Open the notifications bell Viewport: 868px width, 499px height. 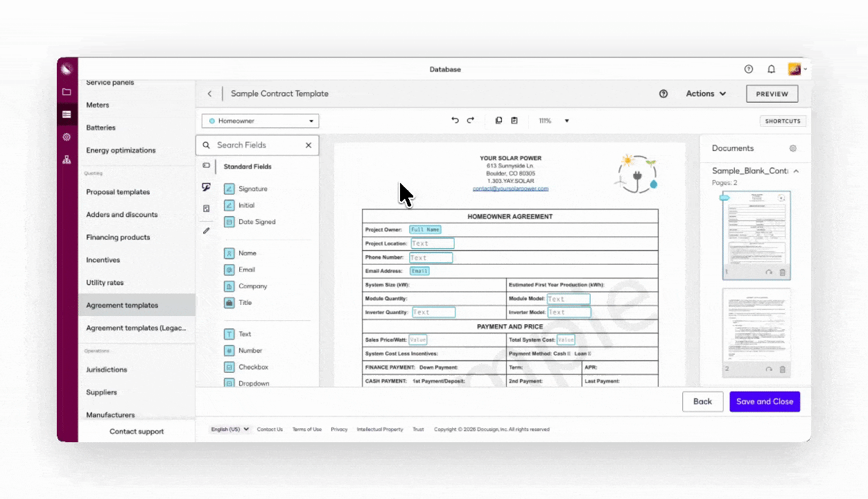point(771,69)
